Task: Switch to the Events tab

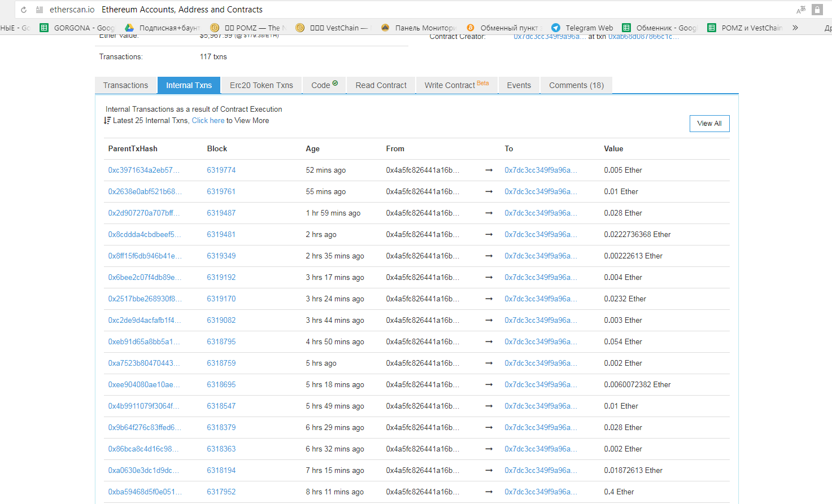Action: click(x=519, y=85)
